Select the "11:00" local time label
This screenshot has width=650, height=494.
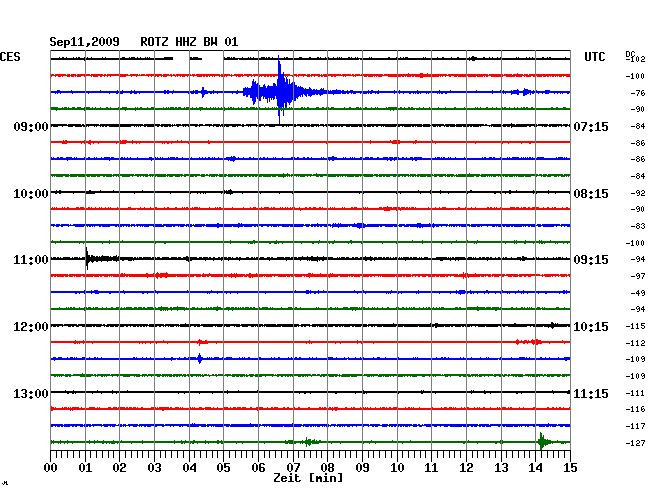[x=31, y=260]
